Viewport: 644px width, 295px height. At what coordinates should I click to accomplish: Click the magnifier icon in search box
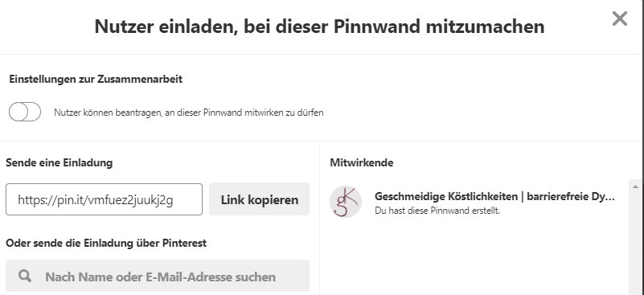[25, 276]
